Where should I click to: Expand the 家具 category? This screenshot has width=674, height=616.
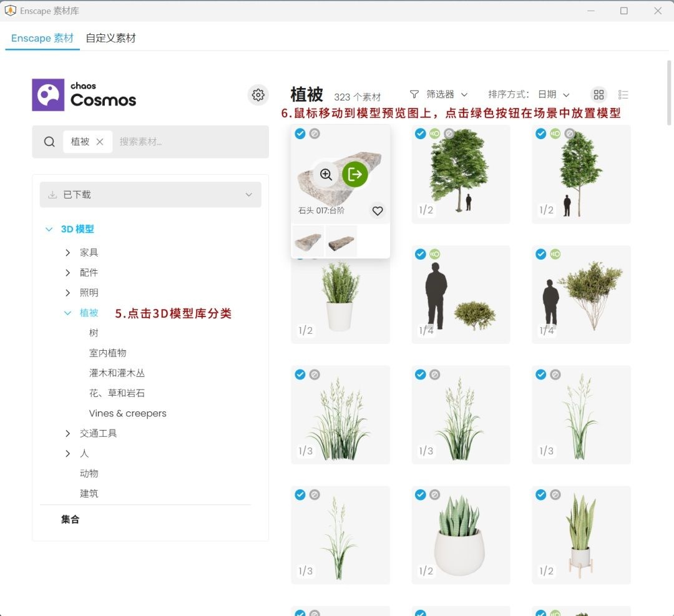(68, 253)
